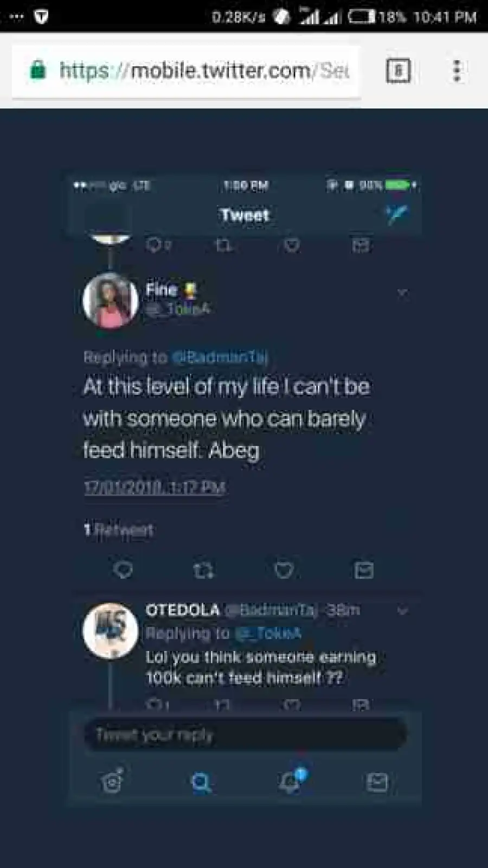Expand options chevron on OTEDOLA's reply
The width and height of the screenshot is (488, 868).
coord(402,611)
